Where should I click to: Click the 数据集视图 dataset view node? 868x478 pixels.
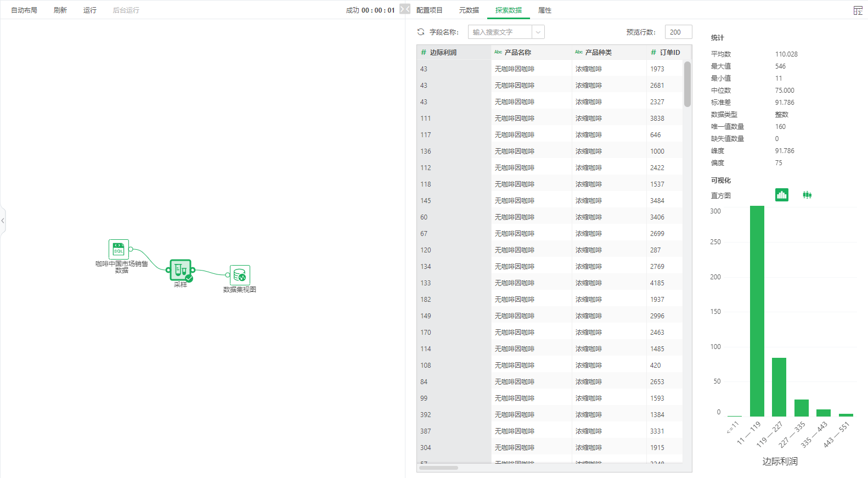(240, 275)
